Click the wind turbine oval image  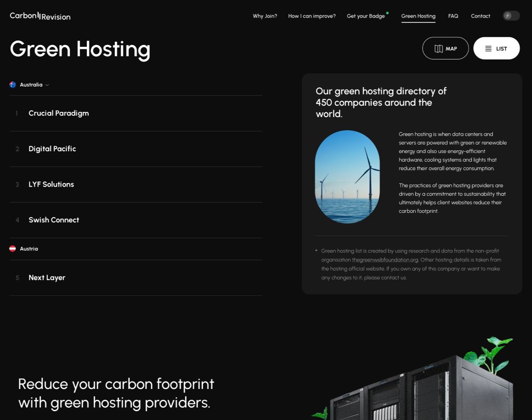pos(347,176)
